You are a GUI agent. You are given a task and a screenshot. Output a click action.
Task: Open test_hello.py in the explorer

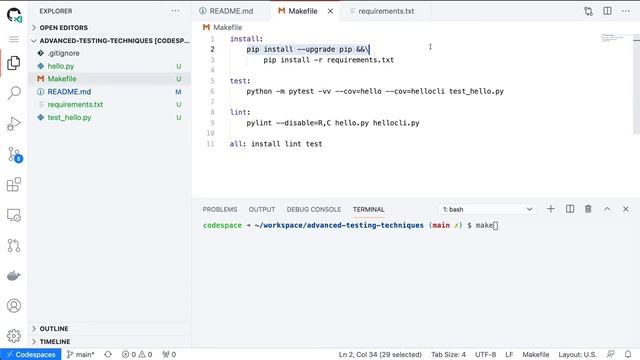[69, 118]
